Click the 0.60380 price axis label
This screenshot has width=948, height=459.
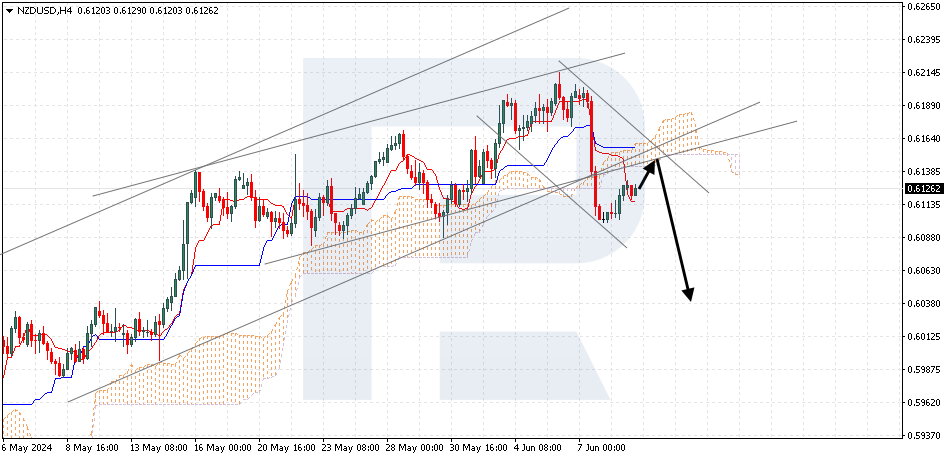925,304
